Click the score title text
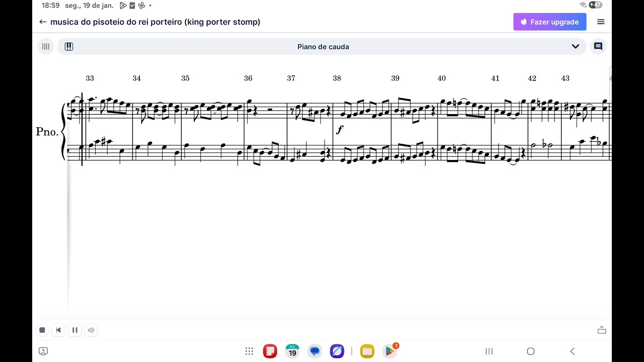The width and height of the screenshot is (644, 362). pos(155,22)
